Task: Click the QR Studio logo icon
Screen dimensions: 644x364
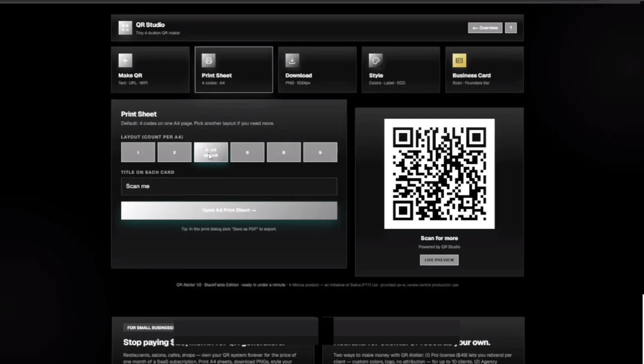Action: point(125,28)
